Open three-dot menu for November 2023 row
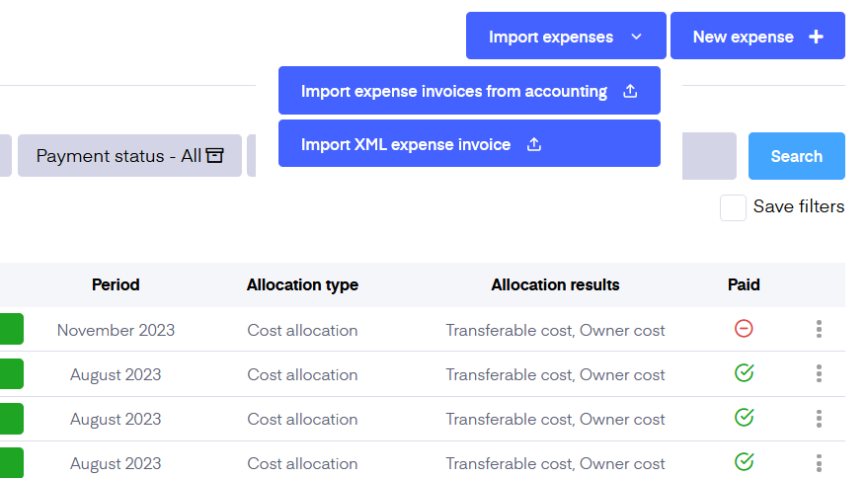Viewport: 868px width, 478px height. tap(819, 330)
